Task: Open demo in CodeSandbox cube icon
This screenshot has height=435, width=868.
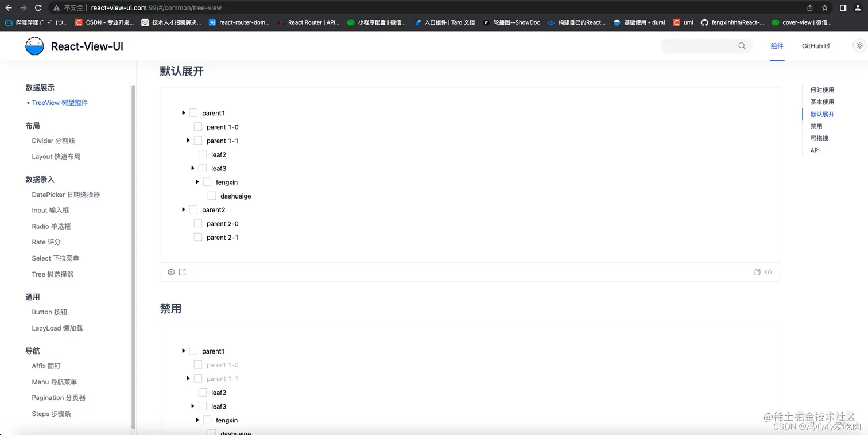Action: point(171,272)
